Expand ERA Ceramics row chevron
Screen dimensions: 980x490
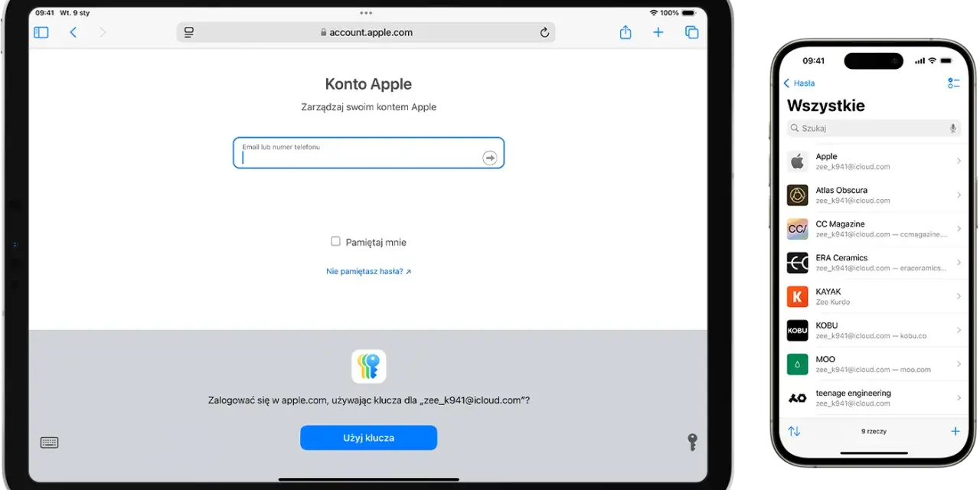(959, 263)
